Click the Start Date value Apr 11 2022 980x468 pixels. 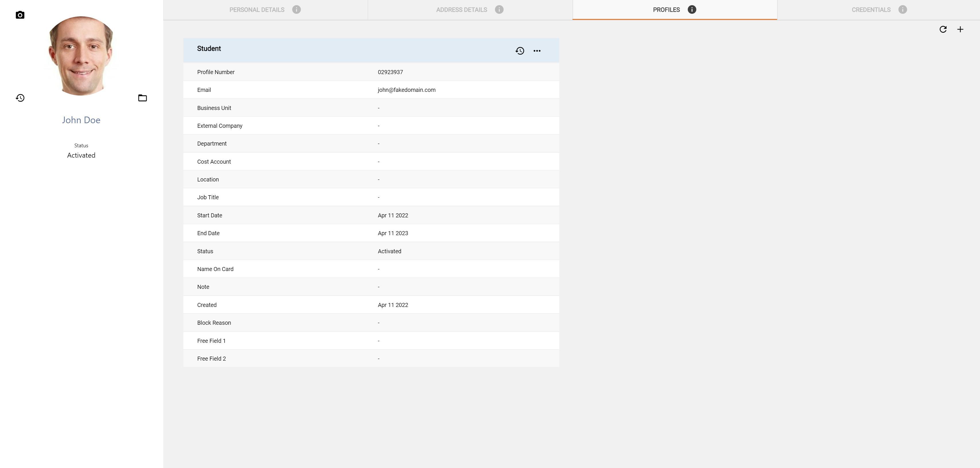pos(393,216)
